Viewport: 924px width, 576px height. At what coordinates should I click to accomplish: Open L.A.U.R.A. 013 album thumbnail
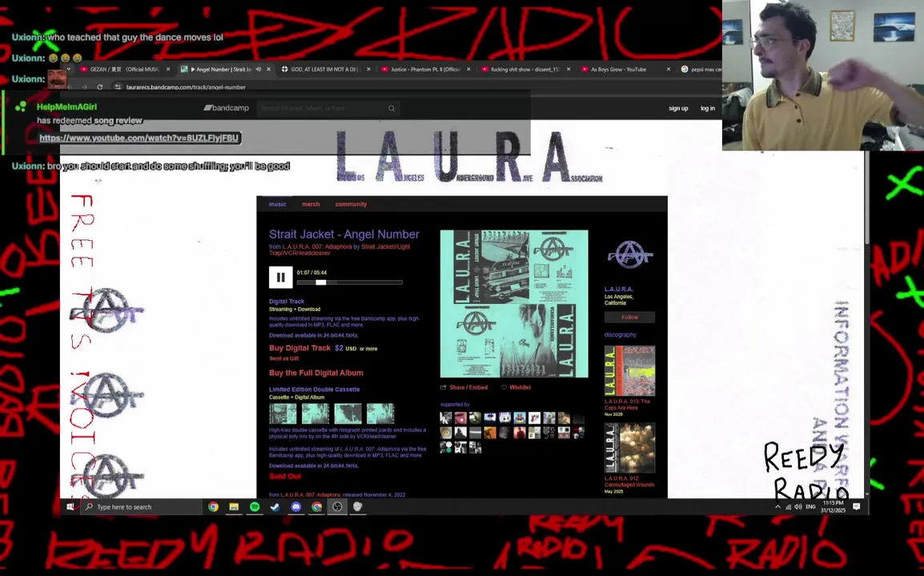point(629,371)
